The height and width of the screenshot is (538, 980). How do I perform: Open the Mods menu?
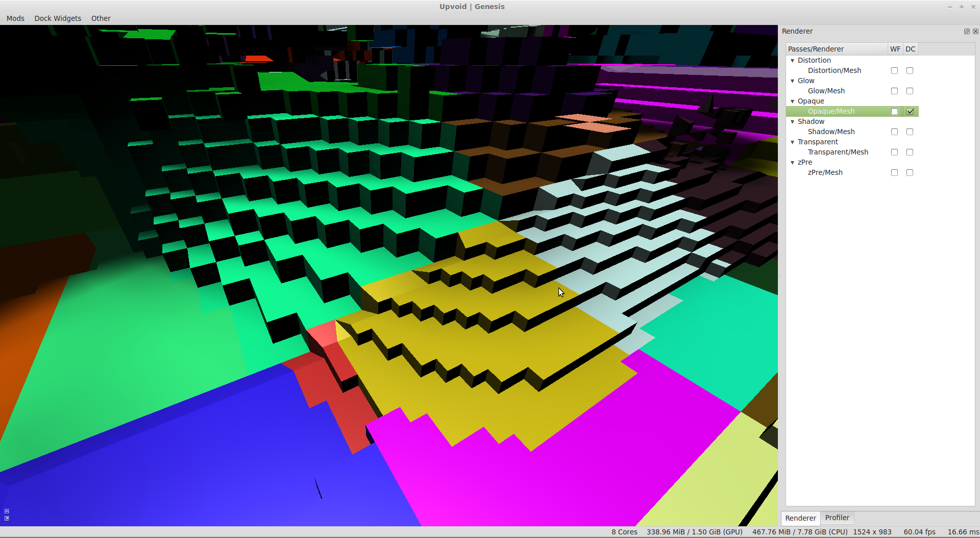click(15, 18)
